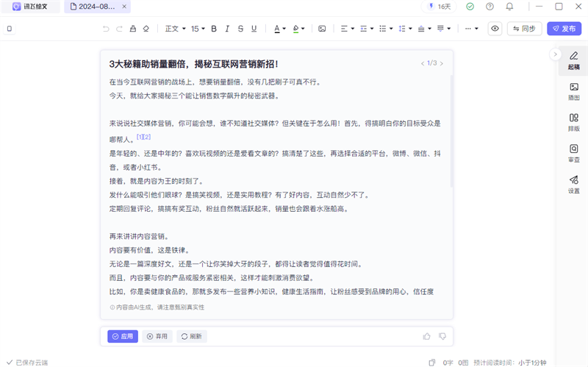
Task: Insert an image from toolbar
Action: click(x=322, y=29)
